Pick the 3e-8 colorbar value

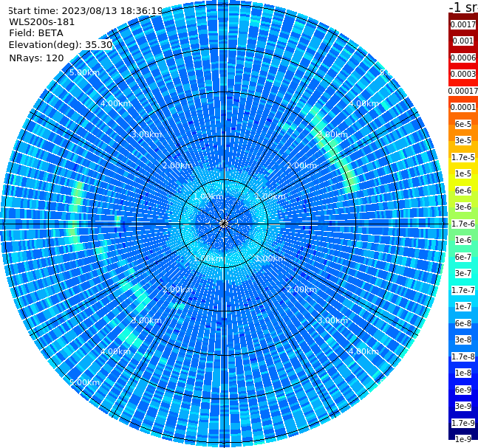coord(463,340)
